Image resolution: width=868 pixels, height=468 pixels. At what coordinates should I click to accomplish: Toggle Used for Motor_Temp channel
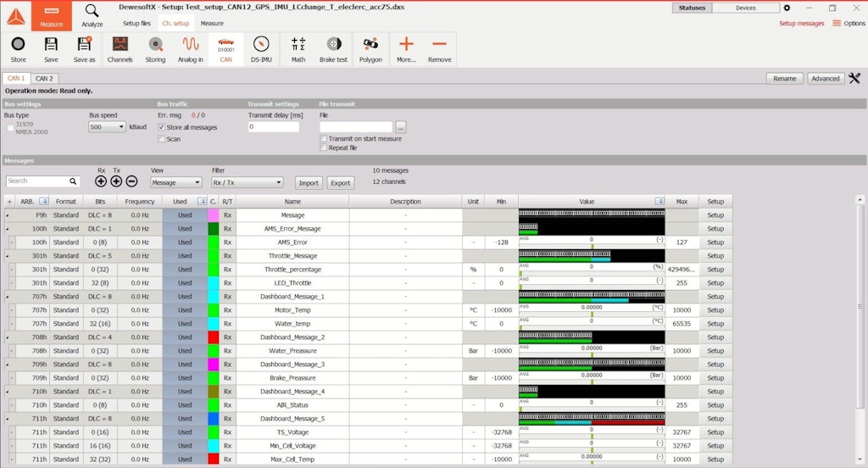click(x=185, y=310)
